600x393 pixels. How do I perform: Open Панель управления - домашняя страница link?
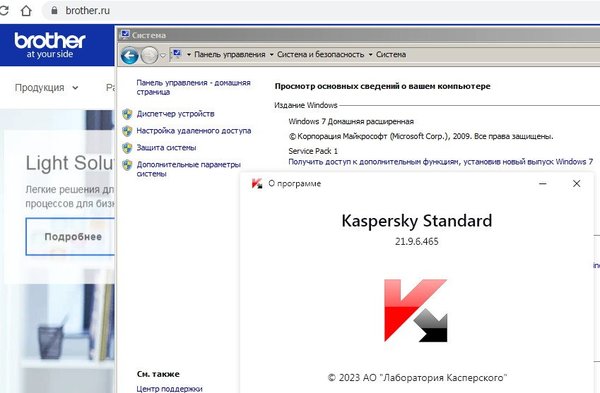(x=193, y=87)
